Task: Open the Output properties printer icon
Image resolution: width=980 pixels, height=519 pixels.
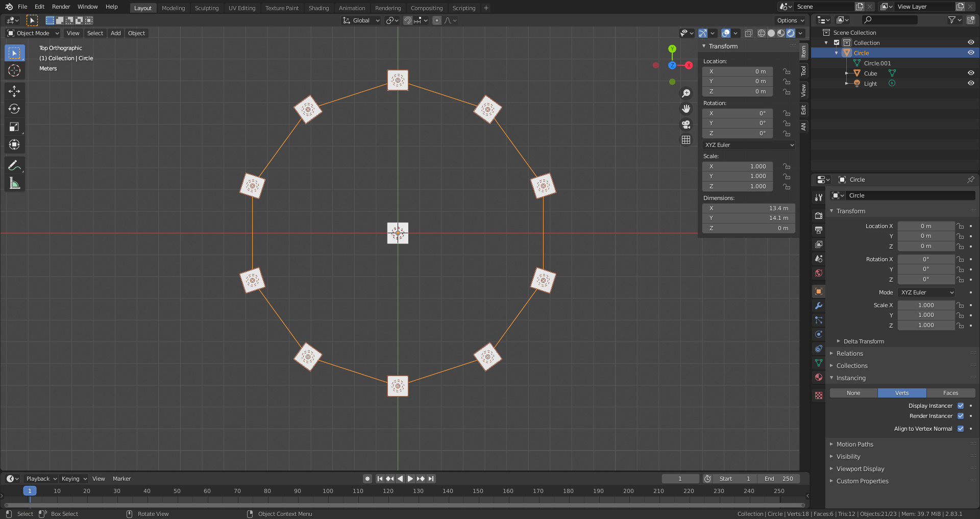Action: tap(819, 230)
